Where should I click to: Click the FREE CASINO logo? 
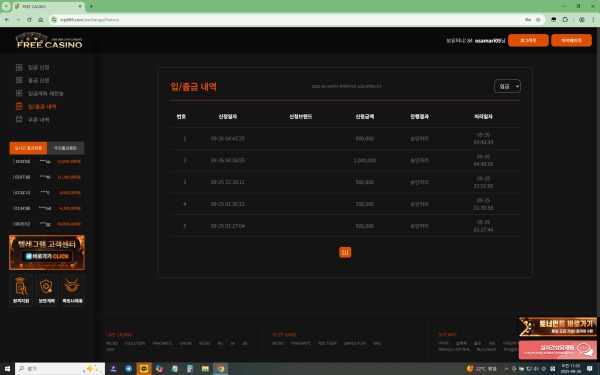49,41
